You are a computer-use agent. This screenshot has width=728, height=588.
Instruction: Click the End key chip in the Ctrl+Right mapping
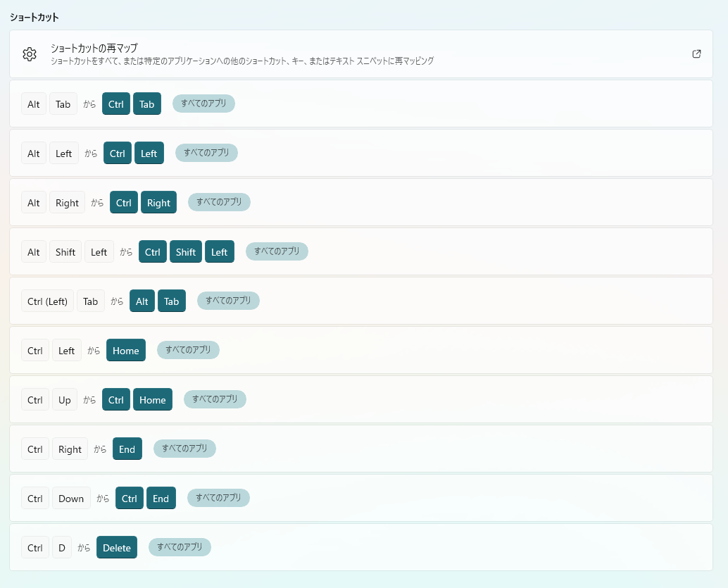(x=127, y=449)
